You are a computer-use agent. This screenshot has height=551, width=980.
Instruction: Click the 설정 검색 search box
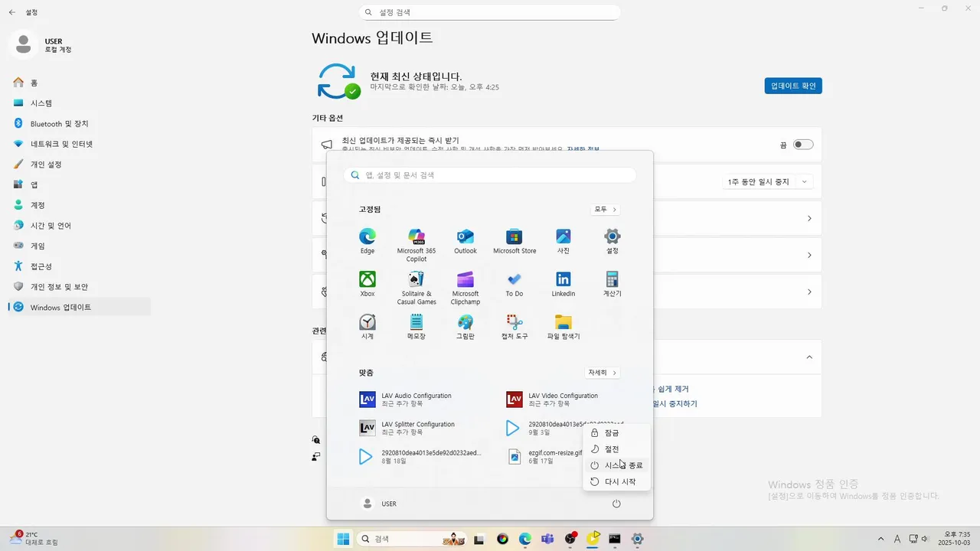point(490,12)
